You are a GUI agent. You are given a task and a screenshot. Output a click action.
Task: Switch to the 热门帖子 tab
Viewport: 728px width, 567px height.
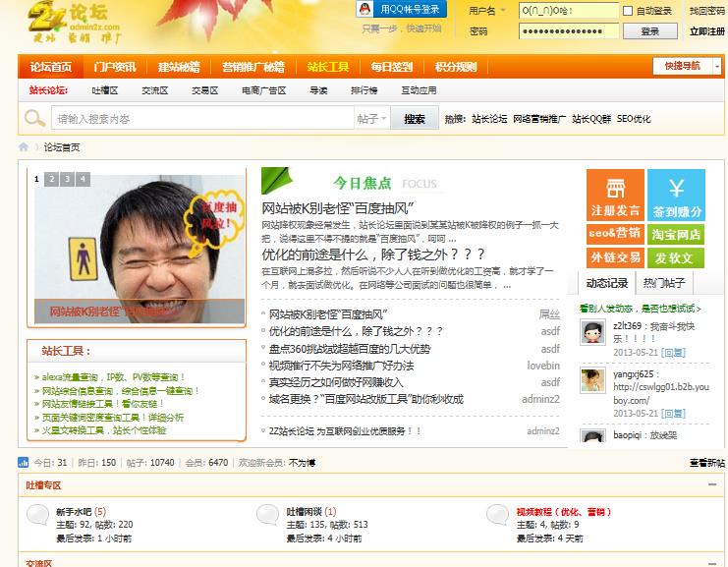pyautogui.click(x=664, y=283)
